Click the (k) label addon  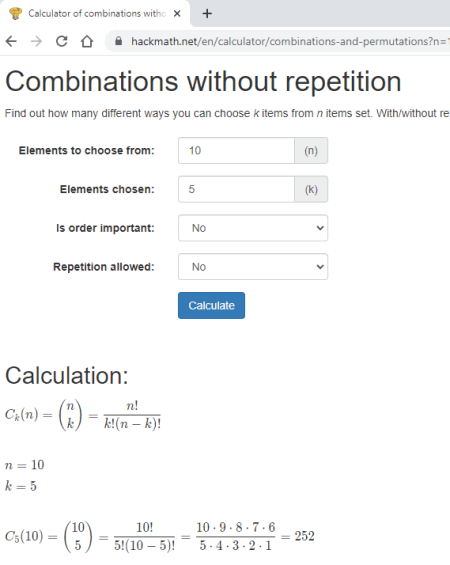click(x=311, y=189)
